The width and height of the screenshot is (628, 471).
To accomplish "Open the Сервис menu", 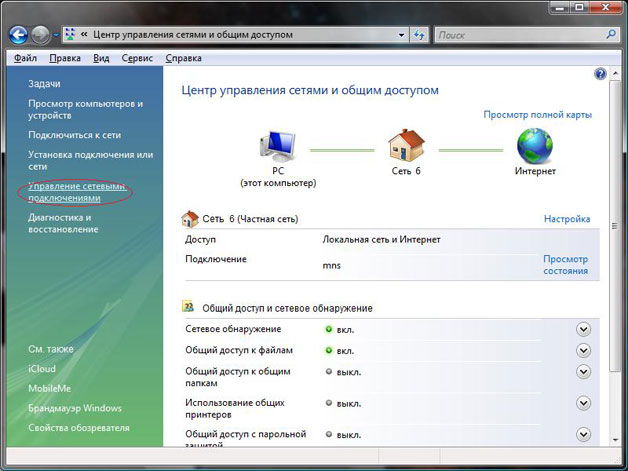I will click(x=137, y=58).
